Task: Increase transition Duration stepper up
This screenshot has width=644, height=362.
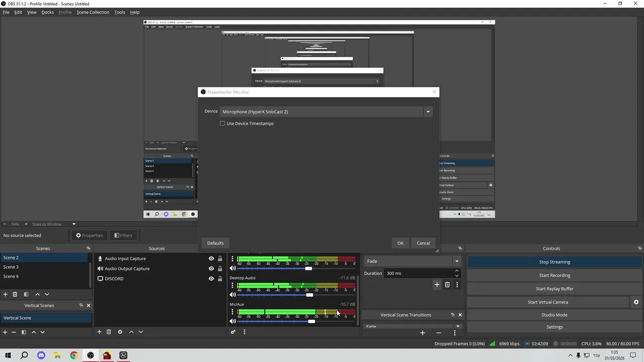Action: tap(457, 271)
